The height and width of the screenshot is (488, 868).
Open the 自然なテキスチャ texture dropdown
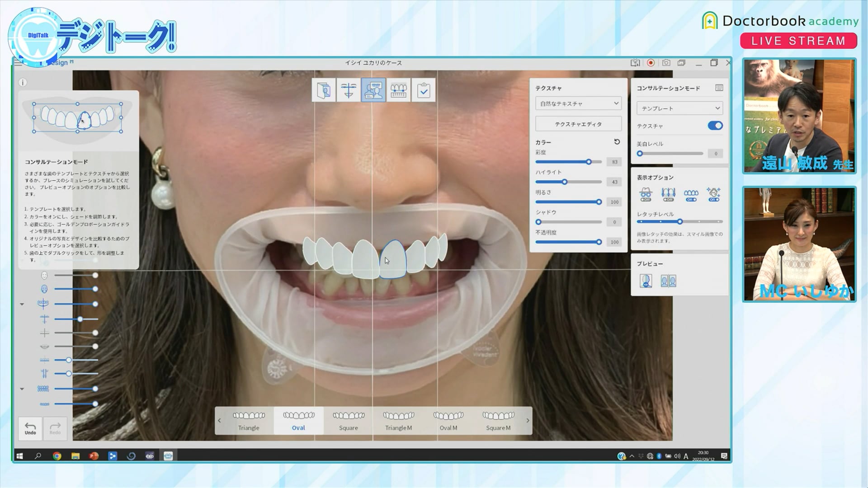[x=578, y=103]
